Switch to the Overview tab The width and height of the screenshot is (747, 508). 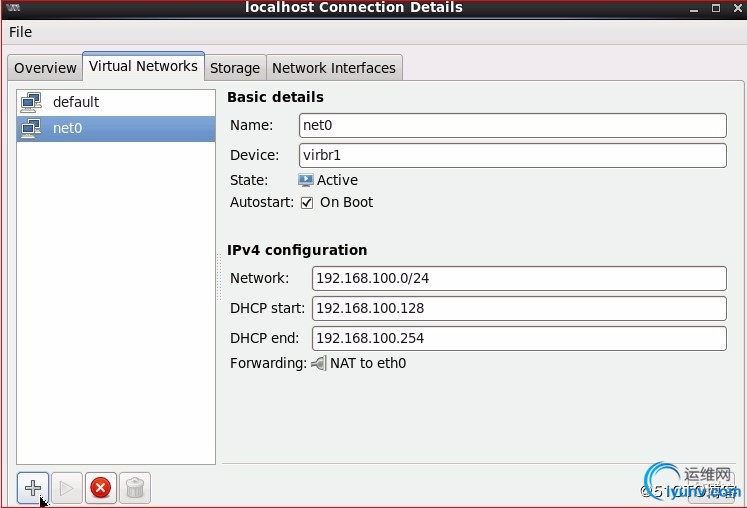point(45,68)
